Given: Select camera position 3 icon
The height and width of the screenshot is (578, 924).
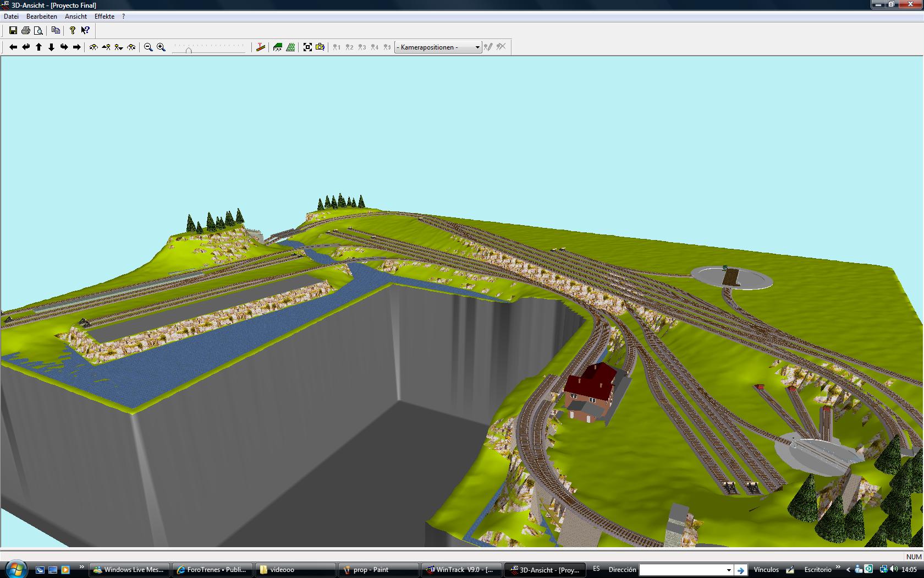Looking at the screenshot, I should coord(362,47).
